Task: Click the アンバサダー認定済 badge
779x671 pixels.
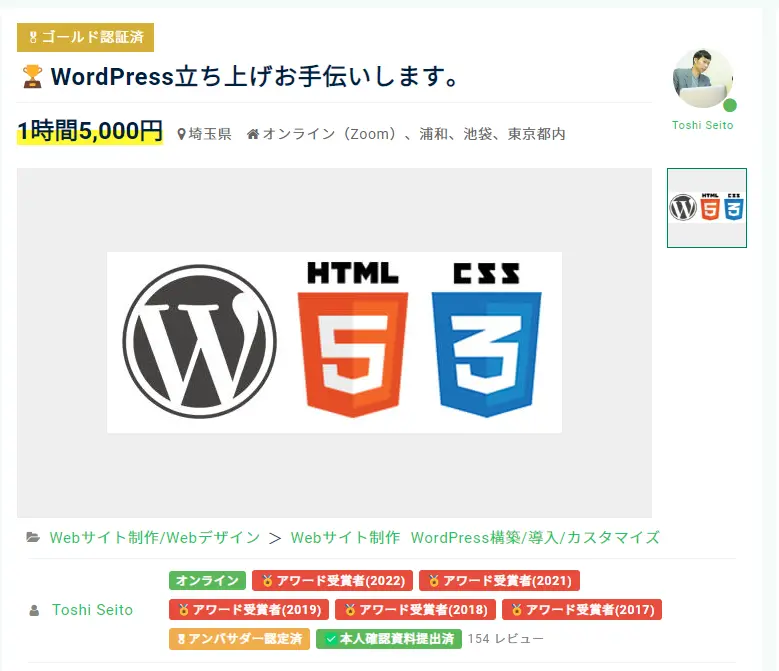Action: (x=239, y=639)
